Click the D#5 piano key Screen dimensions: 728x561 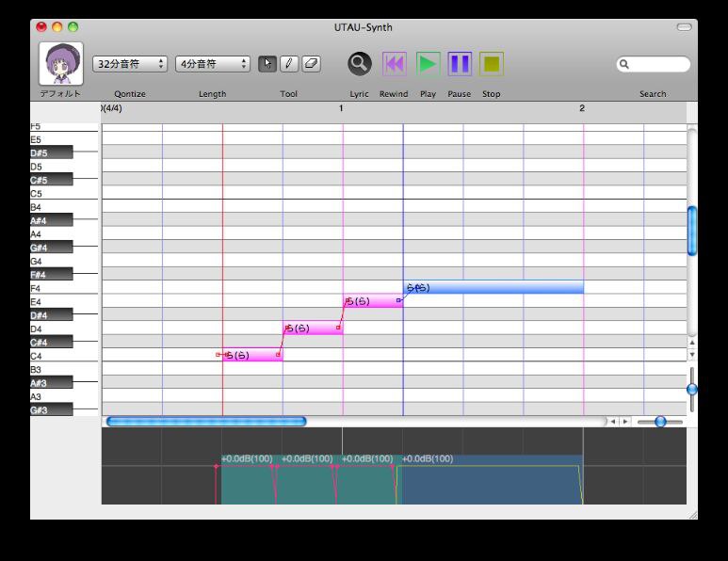(52, 152)
